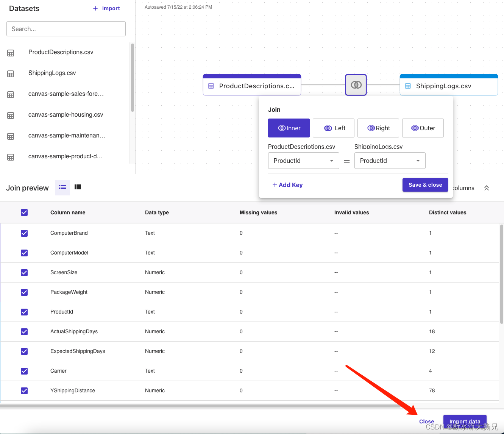Image resolution: width=504 pixels, height=434 pixels.
Task: Click Add Key in the join popup
Action: click(x=287, y=185)
